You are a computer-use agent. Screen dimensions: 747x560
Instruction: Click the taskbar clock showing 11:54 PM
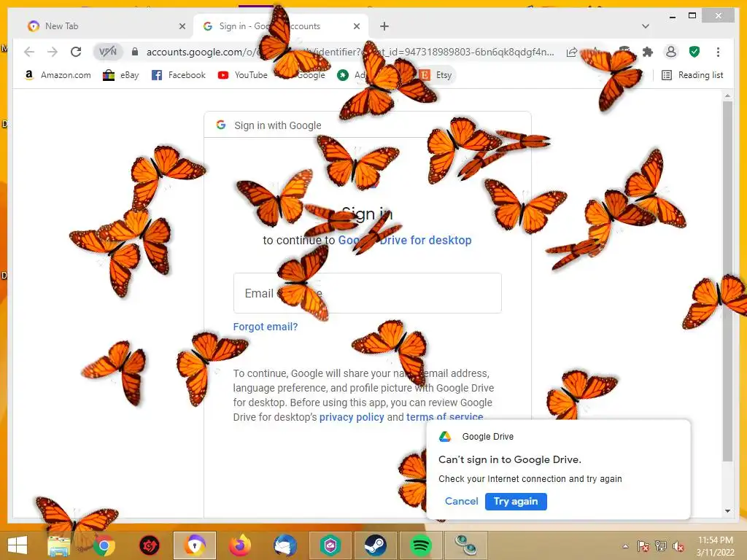(715, 546)
